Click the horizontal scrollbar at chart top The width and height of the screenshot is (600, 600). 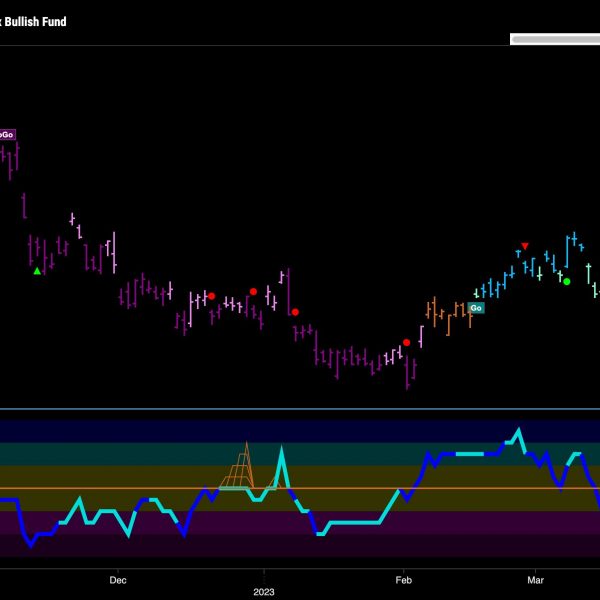point(555,39)
